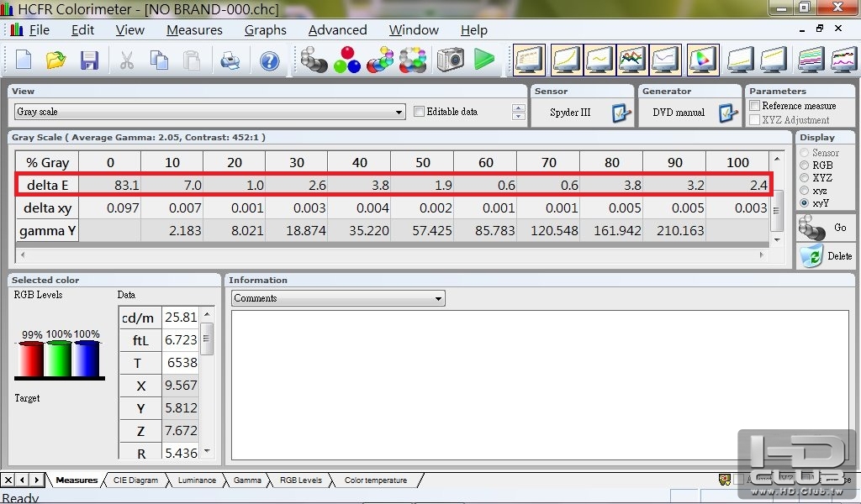The width and height of the screenshot is (861, 504).
Task: Open the View menu
Action: pos(129,30)
